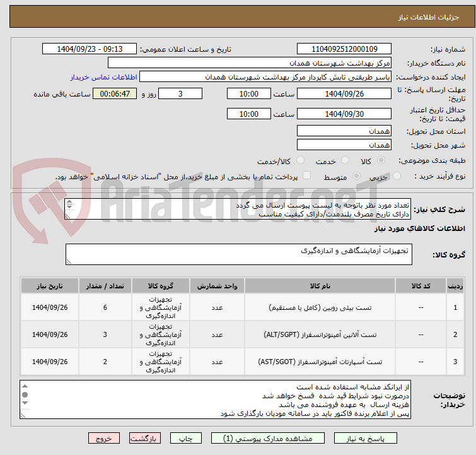The height and width of the screenshot is (455, 476).
Task: Click the خروج exit button
Action: [104, 439]
